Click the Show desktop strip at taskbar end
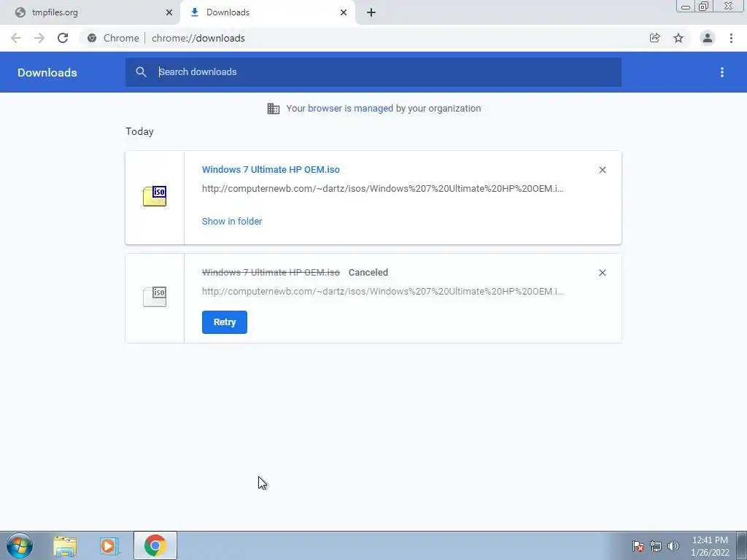This screenshot has height=560, width=747. pyautogui.click(x=742, y=545)
